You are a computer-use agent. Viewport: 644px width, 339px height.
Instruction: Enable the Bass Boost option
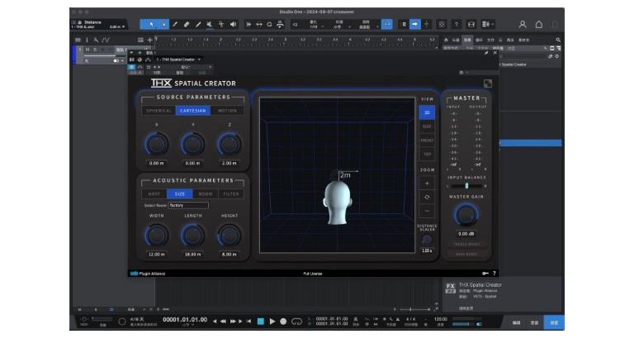[x=466, y=254]
